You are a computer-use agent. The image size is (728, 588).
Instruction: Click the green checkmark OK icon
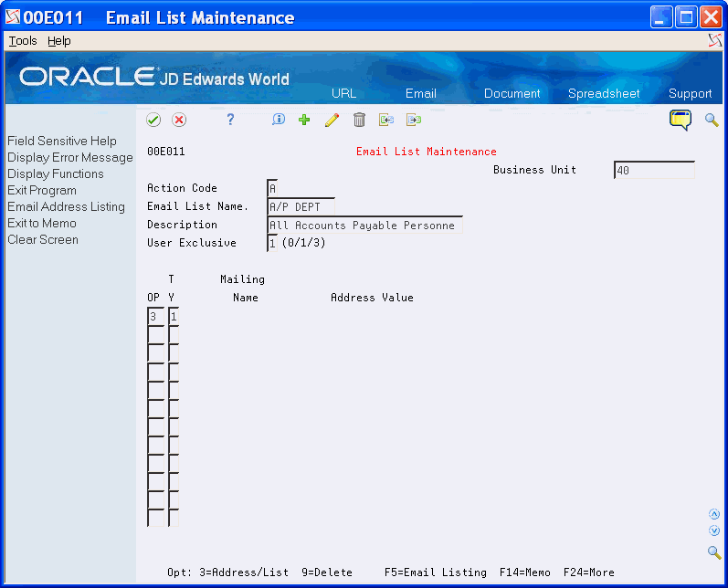tap(153, 121)
